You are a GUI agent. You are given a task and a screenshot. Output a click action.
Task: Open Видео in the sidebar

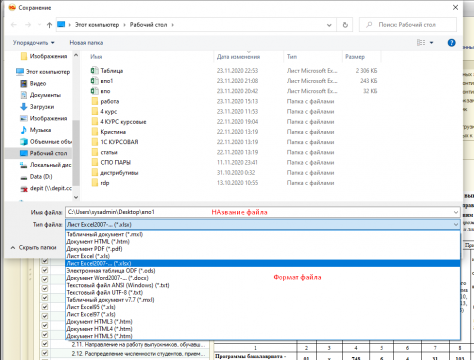pyautogui.click(x=33, y=83)
